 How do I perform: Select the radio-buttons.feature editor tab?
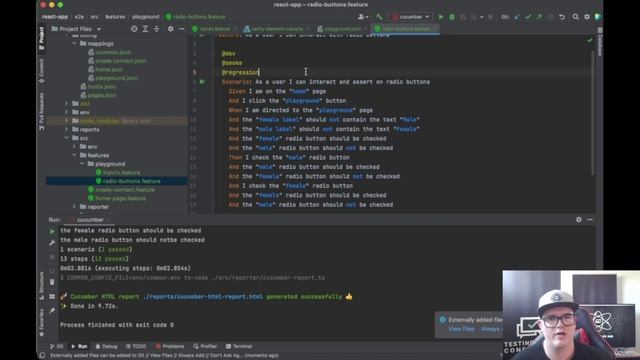404,29
